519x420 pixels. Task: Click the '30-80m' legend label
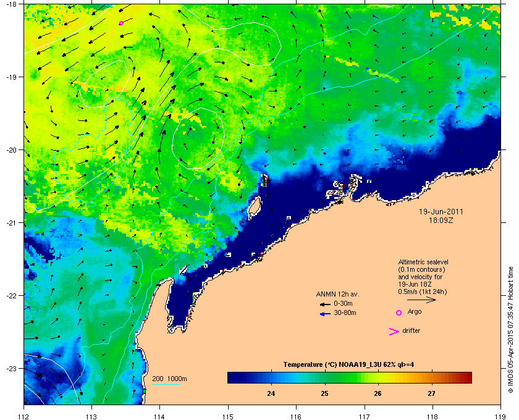[345, 313]
